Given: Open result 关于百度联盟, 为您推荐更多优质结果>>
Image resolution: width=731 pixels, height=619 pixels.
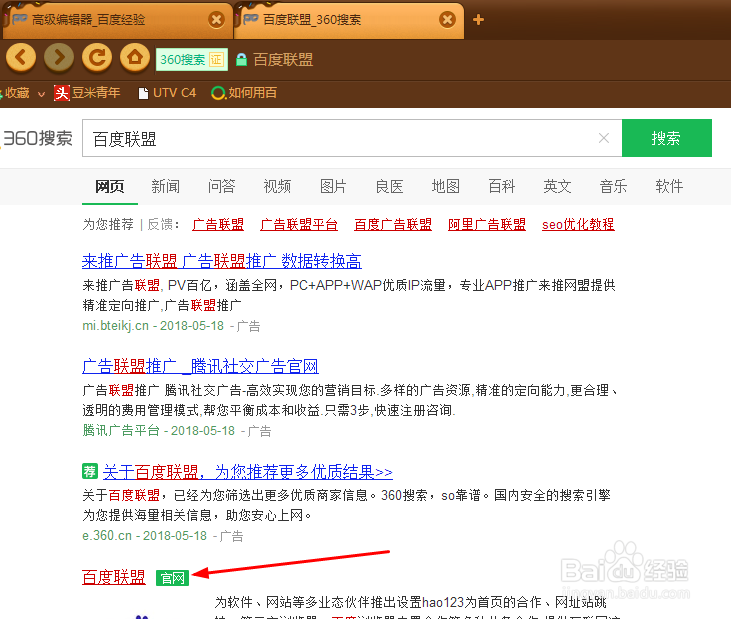Looking at the screenshot, I should (x=248, y=472).
